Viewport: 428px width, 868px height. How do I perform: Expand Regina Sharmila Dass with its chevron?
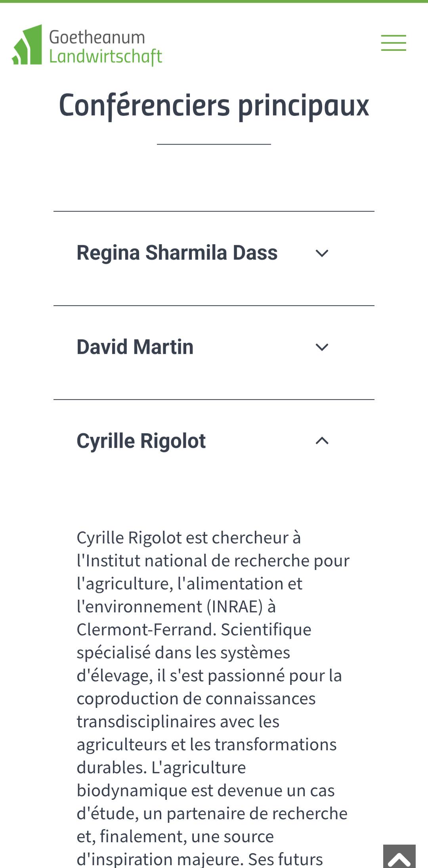322,253
